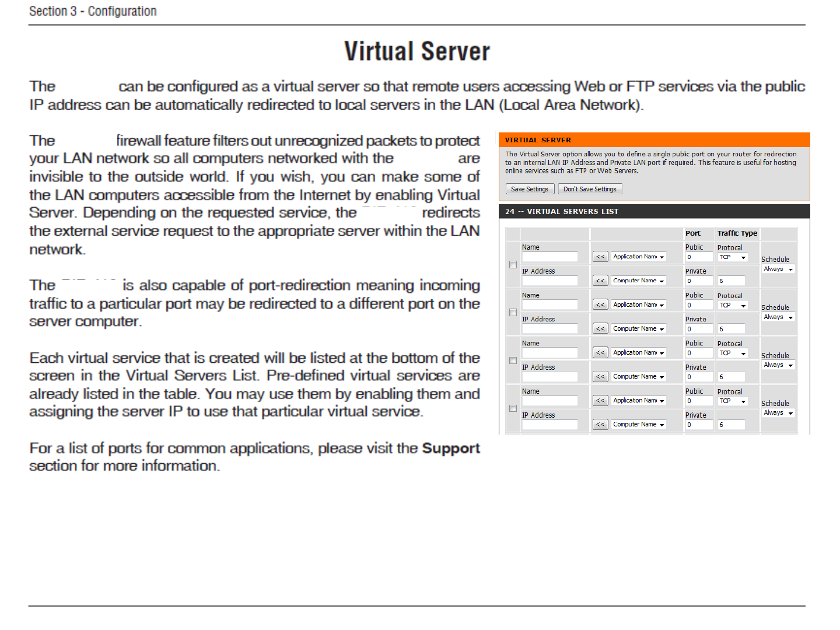Expand the Computer Name dropdown in first entry

coord(638,281)
